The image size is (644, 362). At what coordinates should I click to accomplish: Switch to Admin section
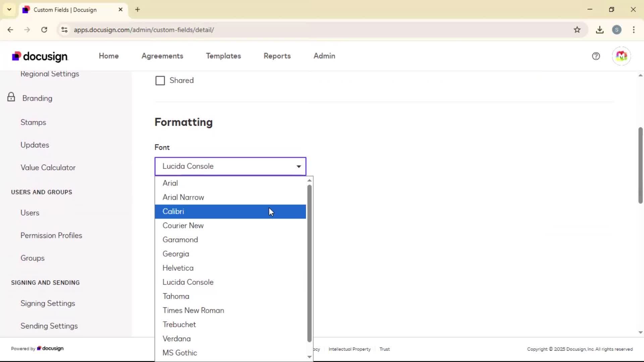click(x=324, y=56)
